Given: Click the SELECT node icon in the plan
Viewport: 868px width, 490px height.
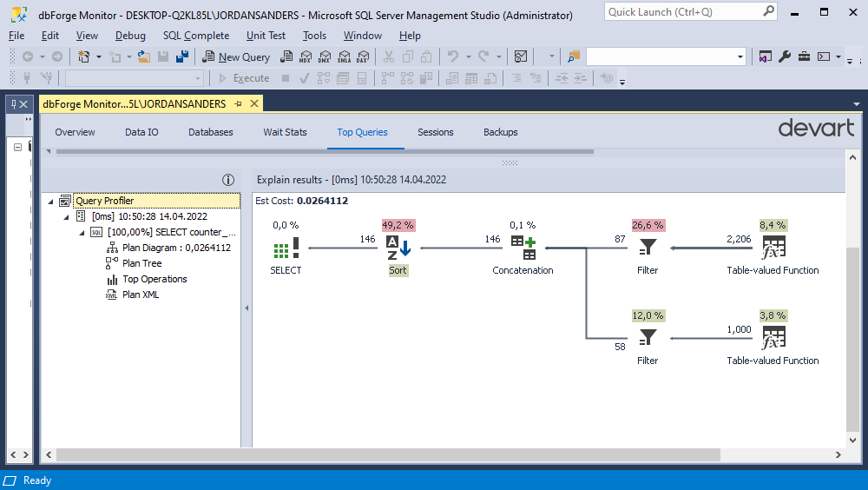Looking at the screenshot, I should [286, 248].
